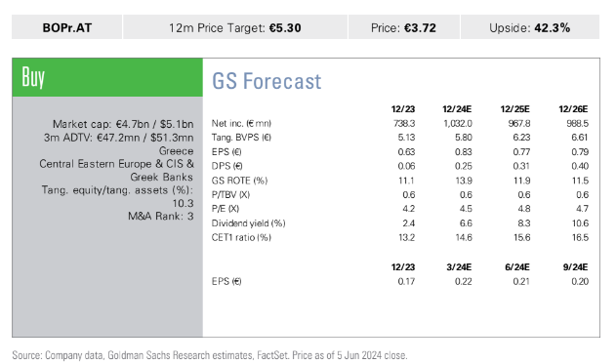The height and width of the screenshot is (364, 616).
Task: Click the Dividend yield (%) row label
Action: [x=248, y=223]
